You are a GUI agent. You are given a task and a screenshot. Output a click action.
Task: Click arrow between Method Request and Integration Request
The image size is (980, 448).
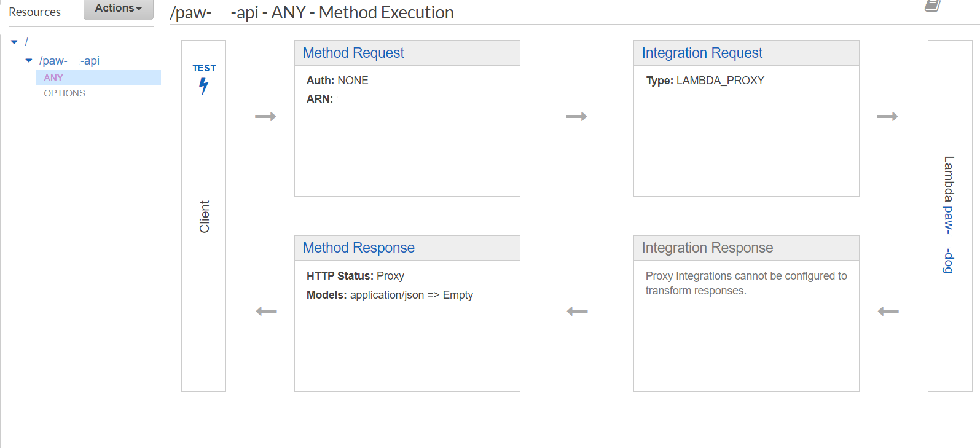(576, 116)
